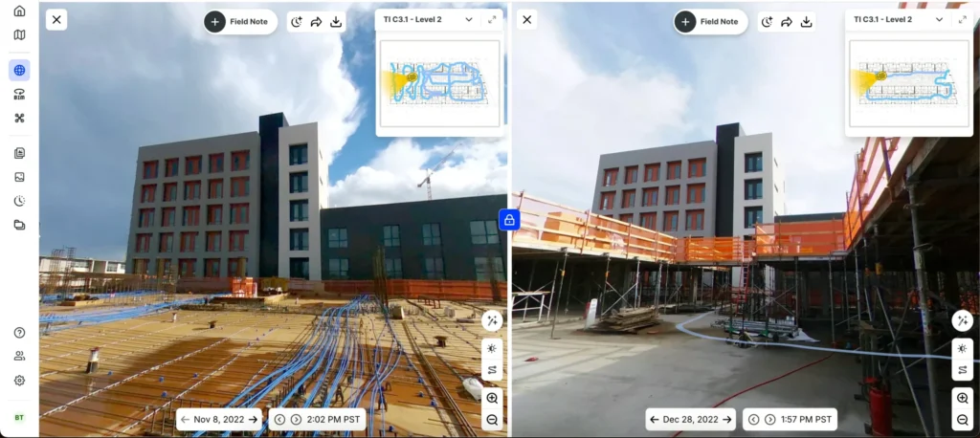Go to next date after Nov 8, 2022
The height and width of the screenshot is (438, 980).
(x=253, y=419)
